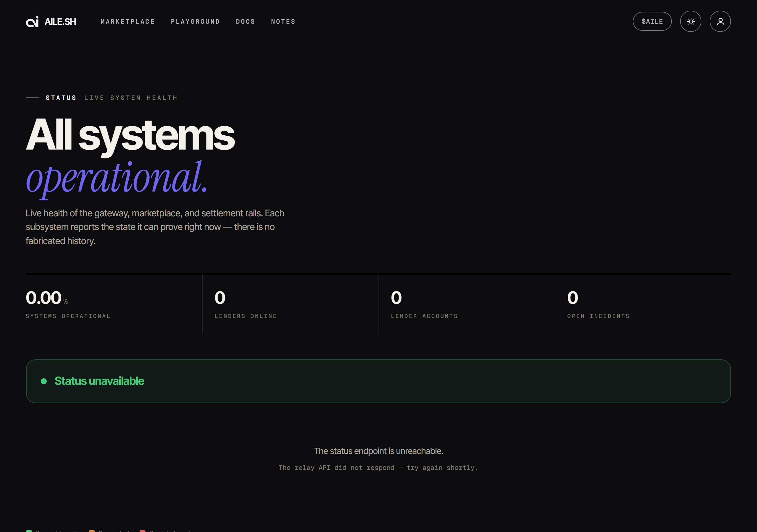
Task: Open the user account profile icon
Action: tap(720, 21)
